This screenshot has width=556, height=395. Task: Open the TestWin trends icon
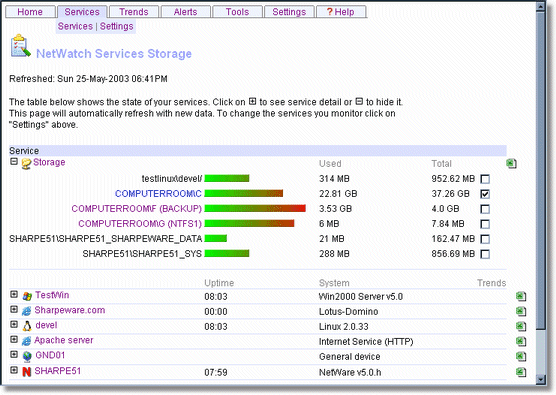click(x=521, y=296)
